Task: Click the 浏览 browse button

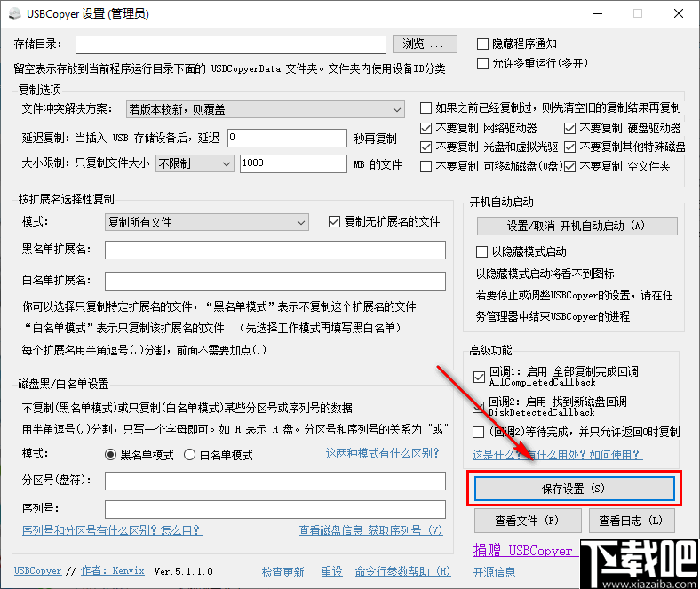Action: tap(425, 44)
